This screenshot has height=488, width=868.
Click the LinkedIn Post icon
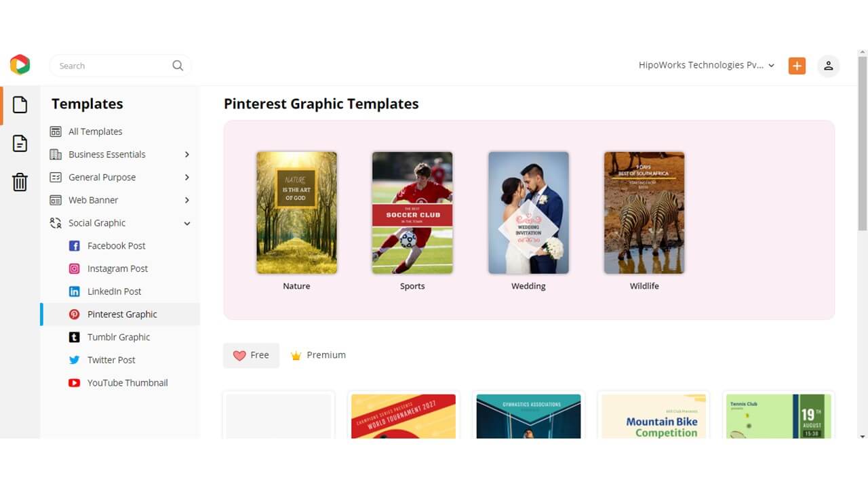pyautogui.click(x=74, y=291)
